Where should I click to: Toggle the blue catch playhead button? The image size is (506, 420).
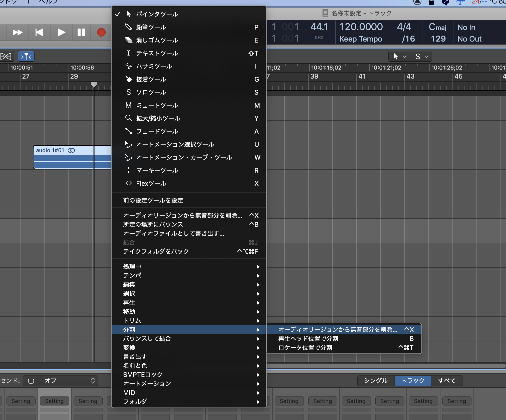click(x=26, y=57)
